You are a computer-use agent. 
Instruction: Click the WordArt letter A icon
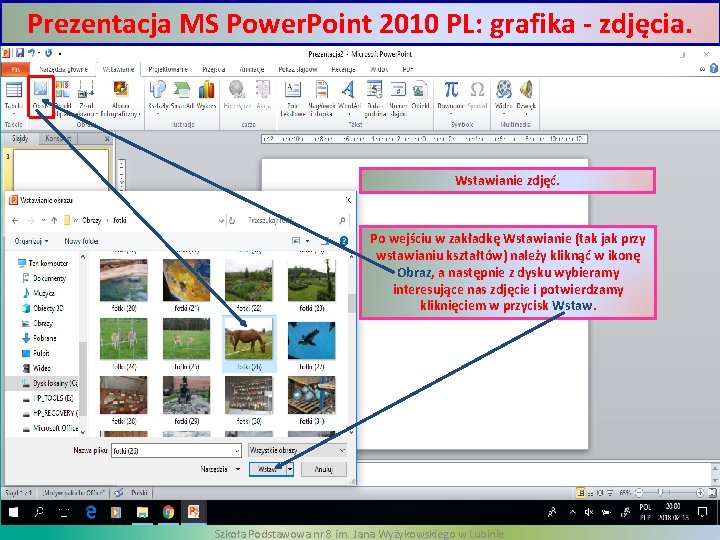coord(349,89)
